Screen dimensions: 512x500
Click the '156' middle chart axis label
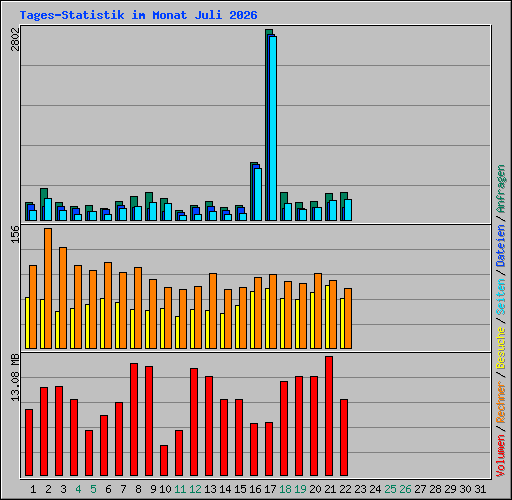coord(15,234)
